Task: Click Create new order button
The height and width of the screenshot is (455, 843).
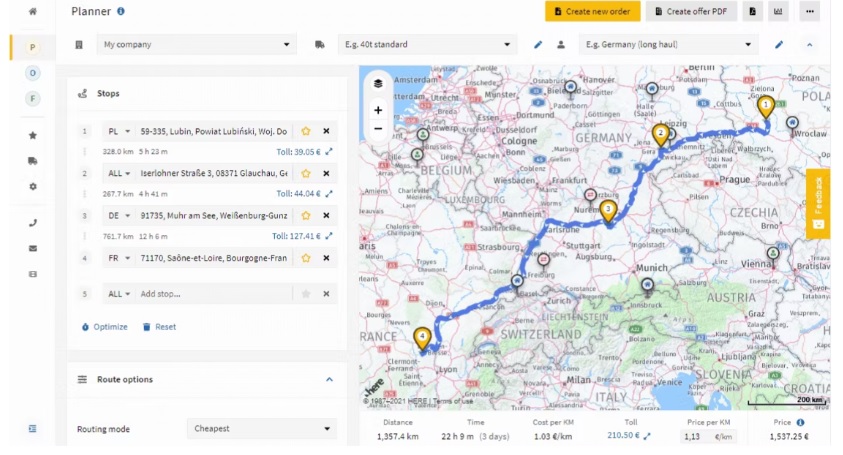Action: coord(592,12)
